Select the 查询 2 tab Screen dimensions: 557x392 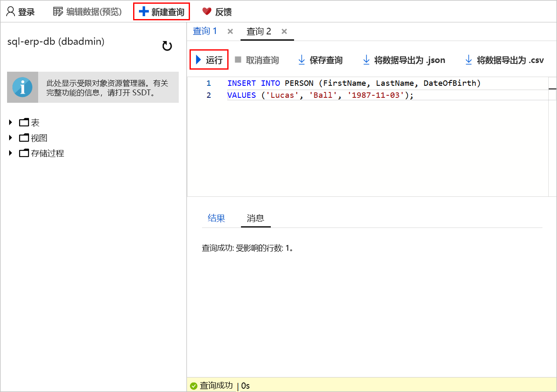(x=259, y=31)
